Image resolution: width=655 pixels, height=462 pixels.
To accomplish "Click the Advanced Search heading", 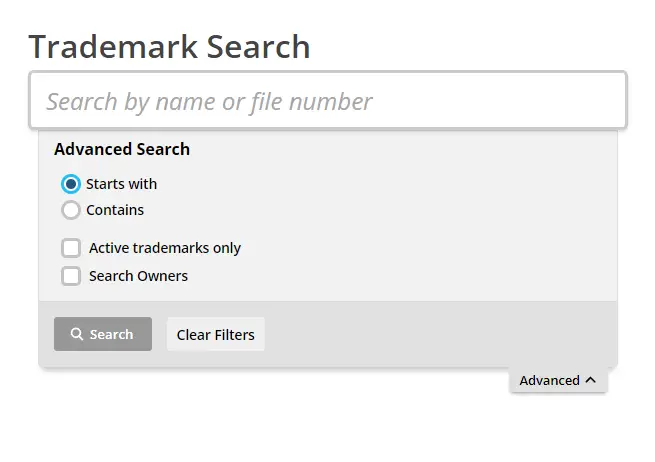I will (x=122, y=149).
